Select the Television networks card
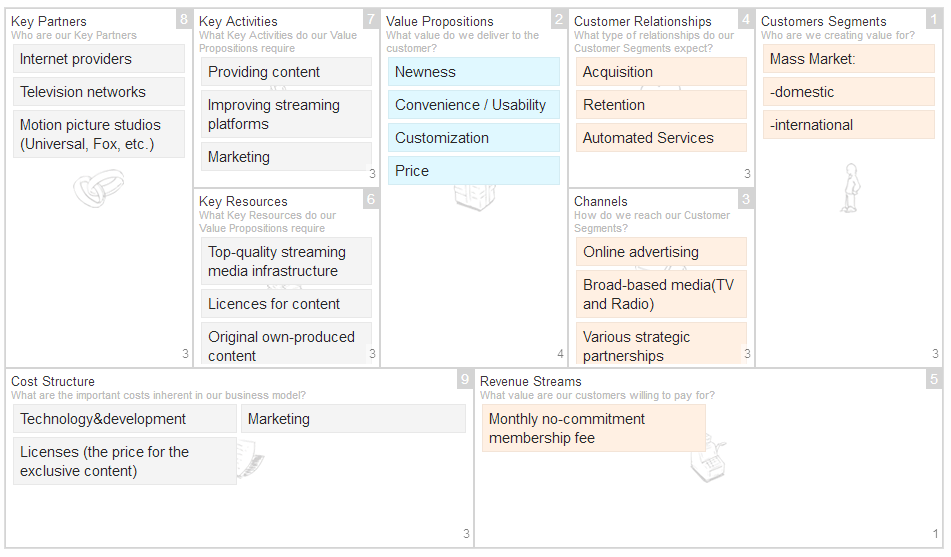Viewport: 951px width, 557px height. coord(98,92)
